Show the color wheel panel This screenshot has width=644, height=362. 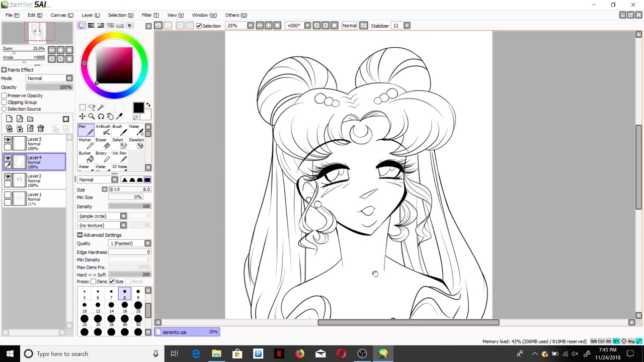pos(82,26)
